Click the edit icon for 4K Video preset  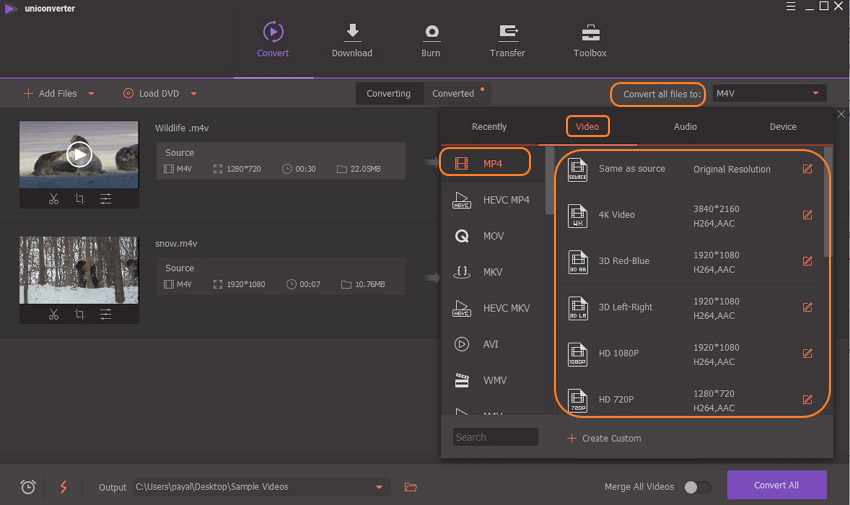pyautogui.click(x=807, y=215)
